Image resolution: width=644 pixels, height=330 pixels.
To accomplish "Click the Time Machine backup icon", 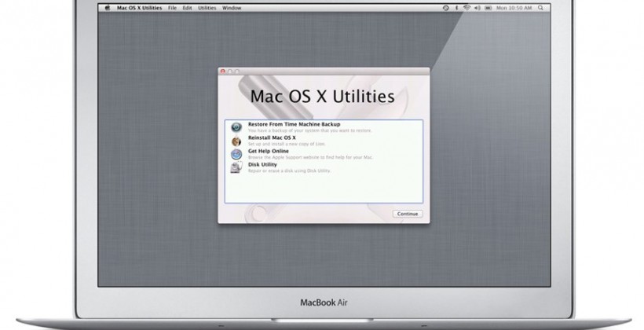I will [x=236, y=127].
